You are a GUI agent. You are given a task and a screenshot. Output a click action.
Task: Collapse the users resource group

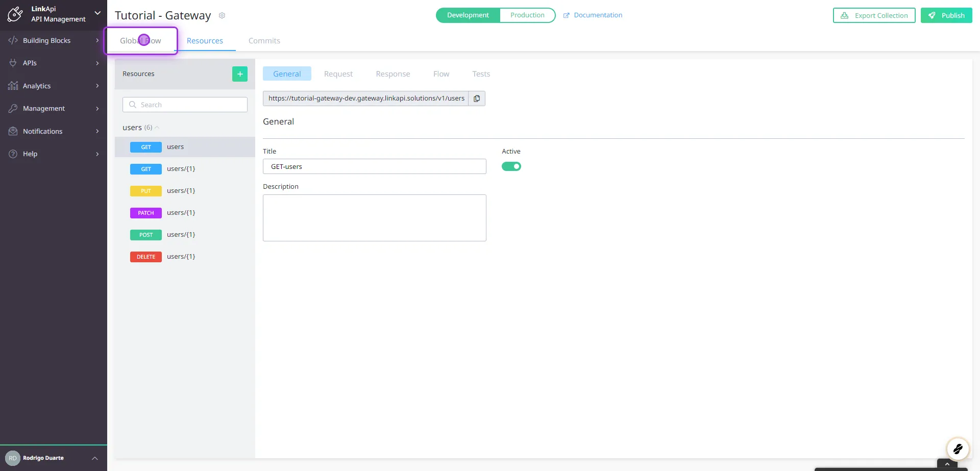(157, 127)
